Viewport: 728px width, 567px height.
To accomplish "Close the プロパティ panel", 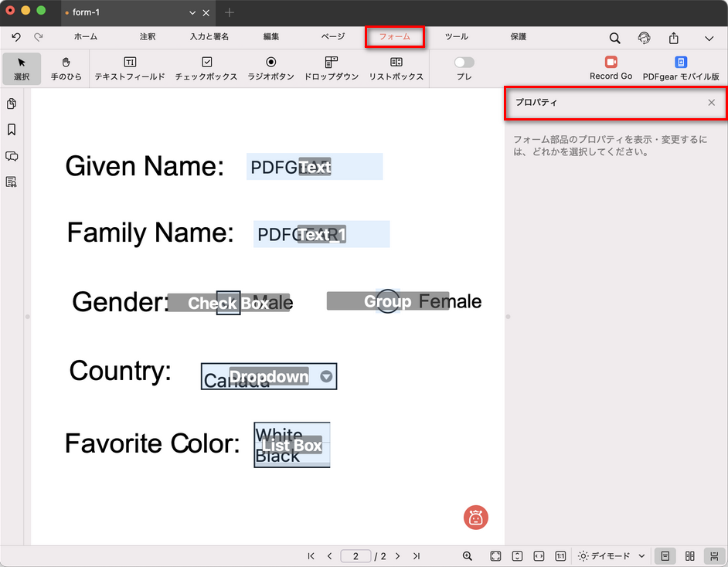I will [711, 103].
